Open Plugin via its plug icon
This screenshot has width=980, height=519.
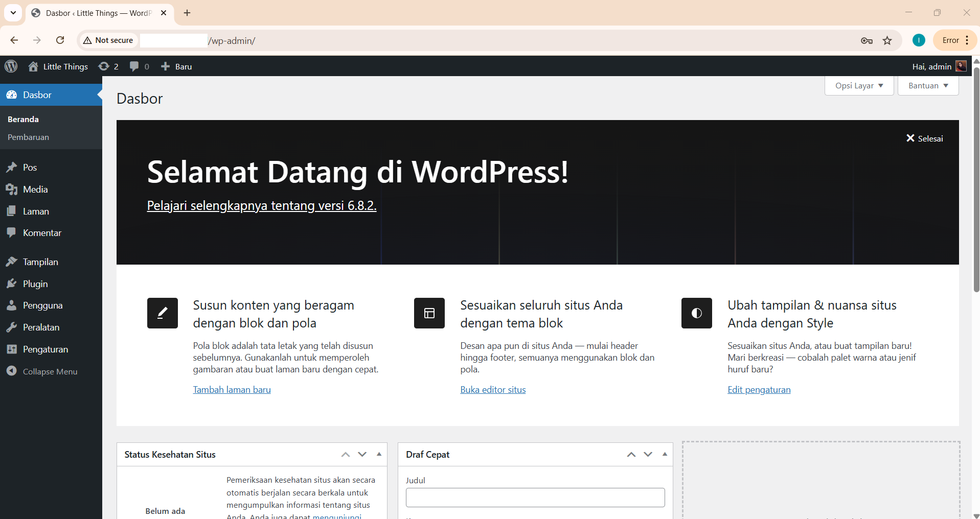pos(12,284)
